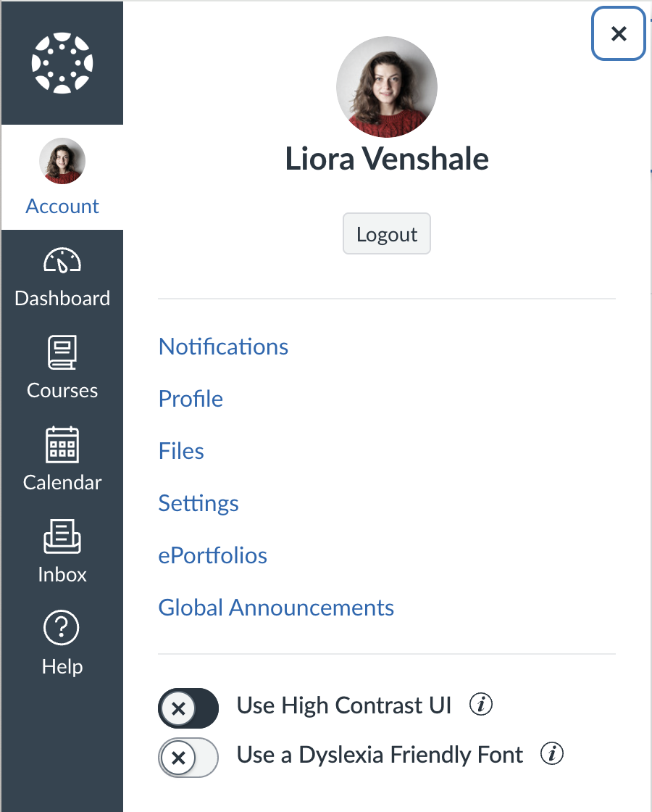Open the Calendar icon in sidebar
The width and height of the screenshot is (652, 812).
(x=62, y=445)
